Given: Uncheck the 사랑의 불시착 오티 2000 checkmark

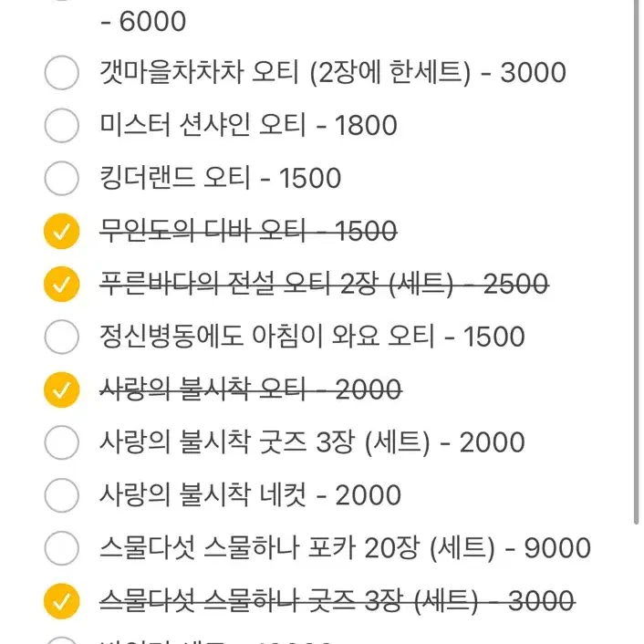Looking at the screenshot, I should coord(62,390).
